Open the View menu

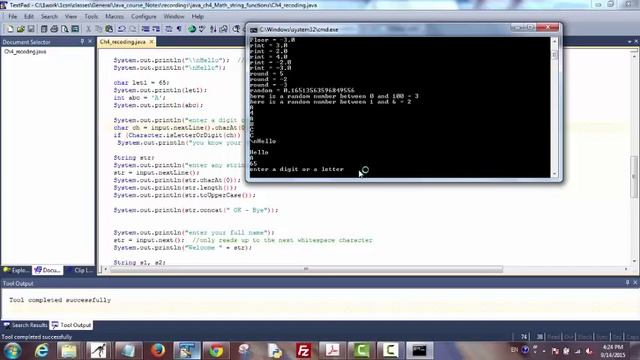coord(71,17)
